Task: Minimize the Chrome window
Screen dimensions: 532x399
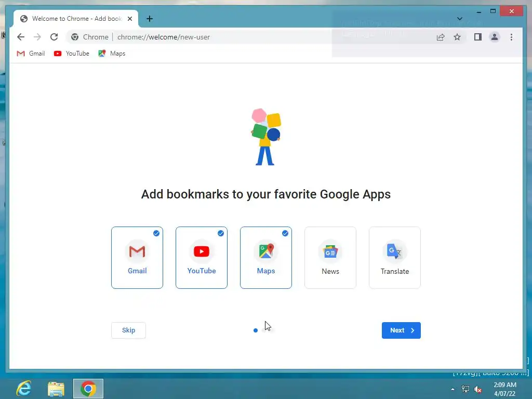Action: coord(478,11)
